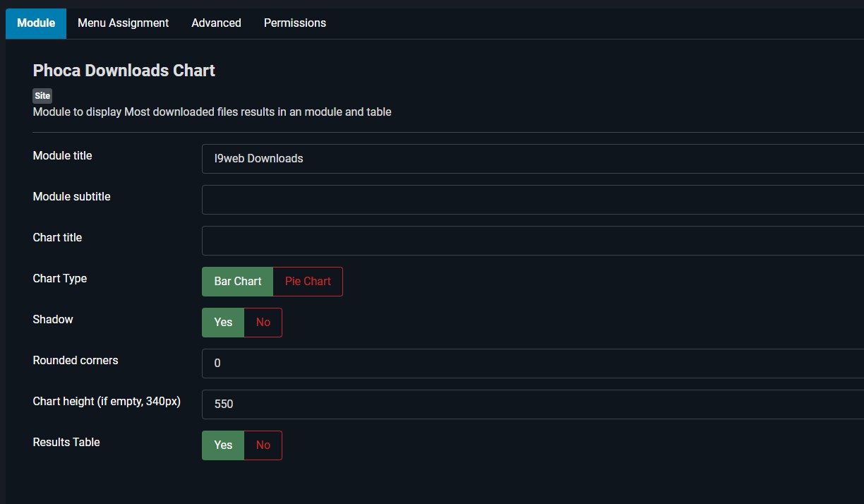Viewport: 864px width, 504px height.
Task: Enable Shadow by selecting Yes
Action: 223,323
